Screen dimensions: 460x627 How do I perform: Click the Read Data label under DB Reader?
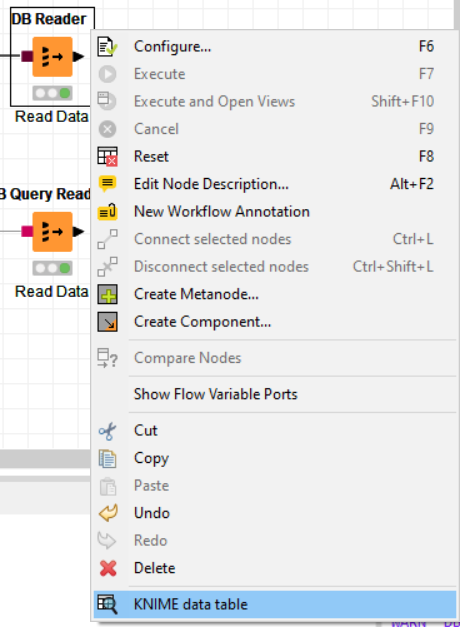tap(51, 117)
